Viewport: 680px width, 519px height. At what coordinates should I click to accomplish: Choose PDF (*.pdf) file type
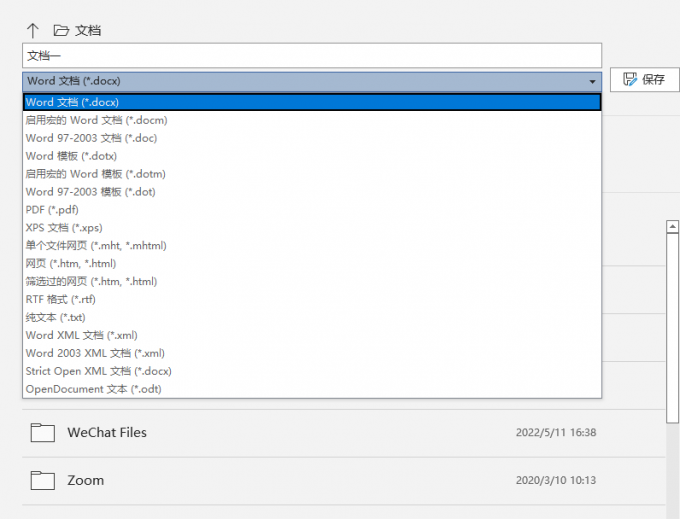click(52, 210)
